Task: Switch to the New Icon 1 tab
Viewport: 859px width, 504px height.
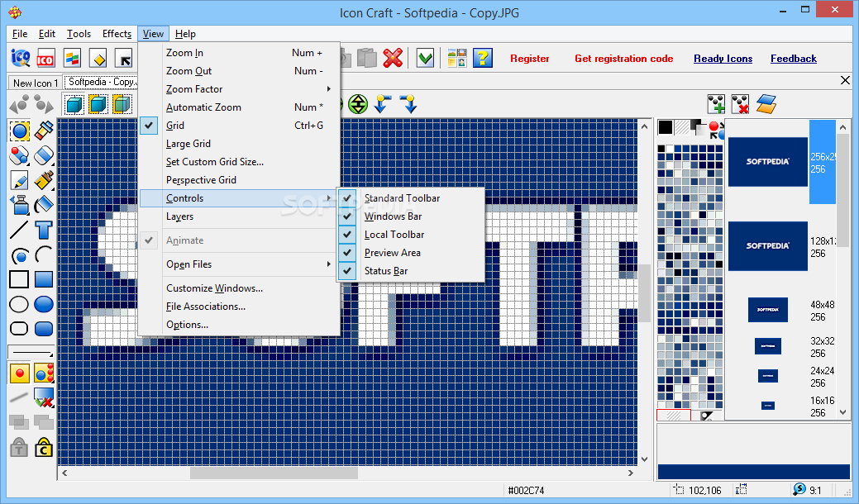Action: tap(35, 83)
